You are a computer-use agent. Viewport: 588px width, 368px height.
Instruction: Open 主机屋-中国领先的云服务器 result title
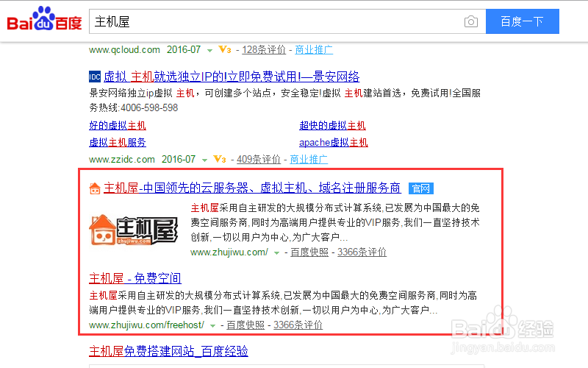coord(252,188)
